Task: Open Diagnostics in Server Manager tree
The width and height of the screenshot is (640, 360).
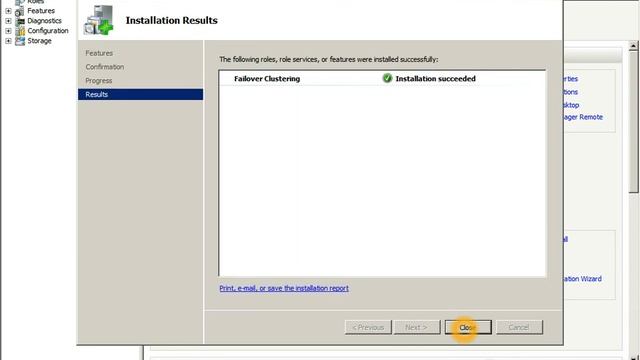Action: click(x=44, y=21)
